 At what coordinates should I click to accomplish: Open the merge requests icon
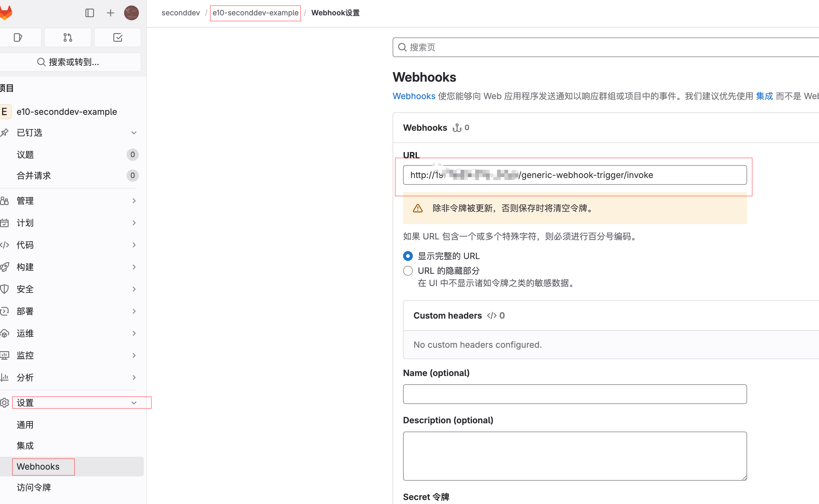point(67,37)
